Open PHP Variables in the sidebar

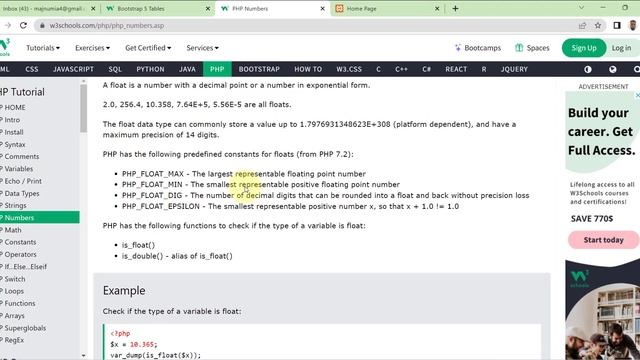click(40, 169)
